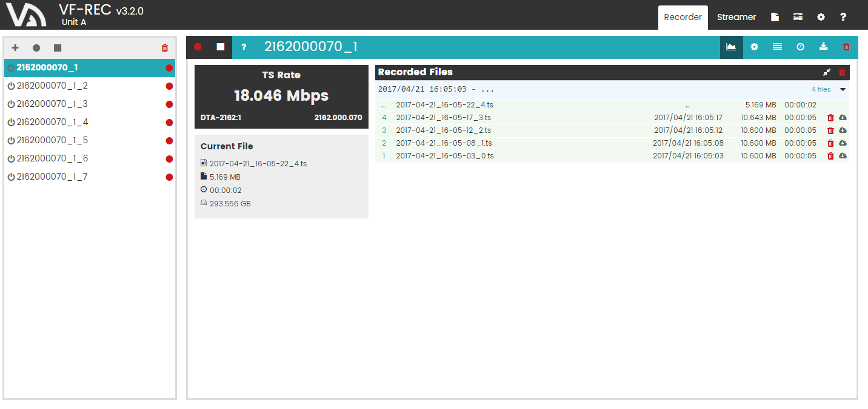Viewport: 868px width, 409px height.
Task: Download file 2017-04-21_16-05-08_1.ts
Action: [x=843, y=143]
